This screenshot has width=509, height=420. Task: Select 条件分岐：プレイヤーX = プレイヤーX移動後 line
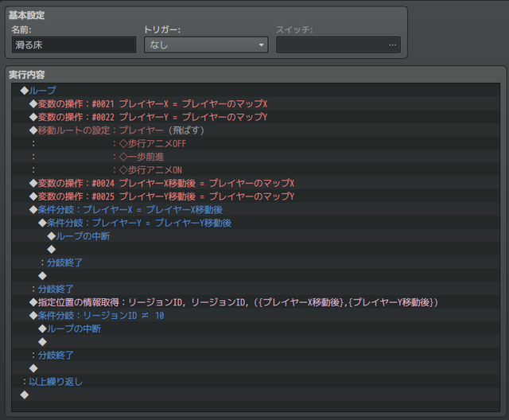(255, 210)
